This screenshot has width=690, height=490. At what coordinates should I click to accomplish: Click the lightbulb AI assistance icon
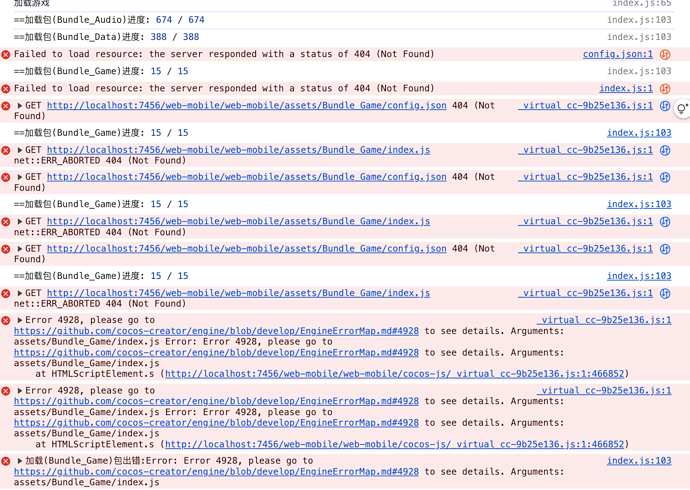point(682,108)
